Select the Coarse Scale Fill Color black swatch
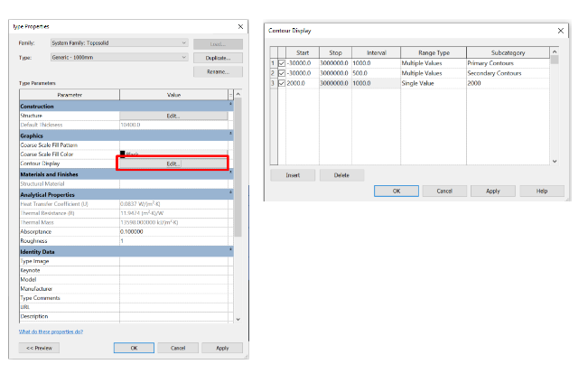This screenshot has height=383, width=588. [123, 154]
